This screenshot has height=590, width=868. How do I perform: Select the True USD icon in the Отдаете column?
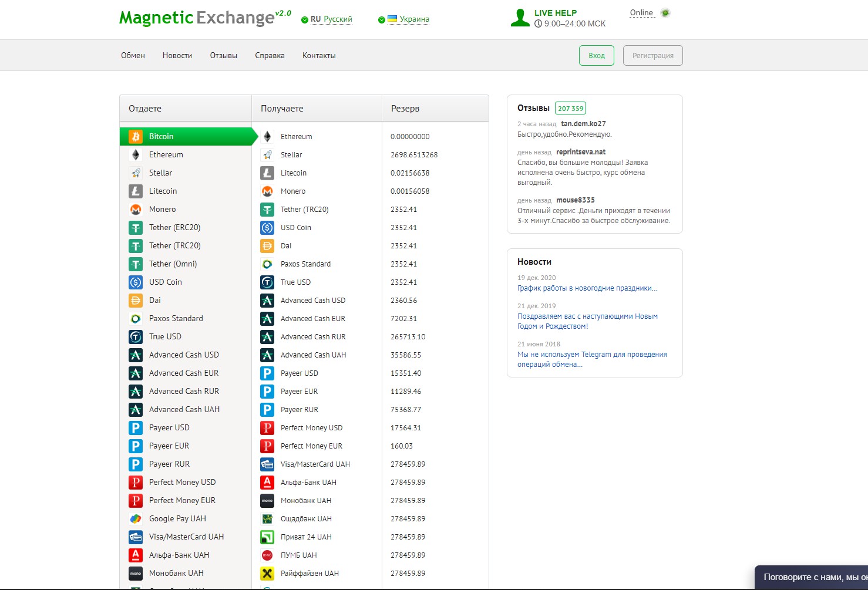point(136,336)
